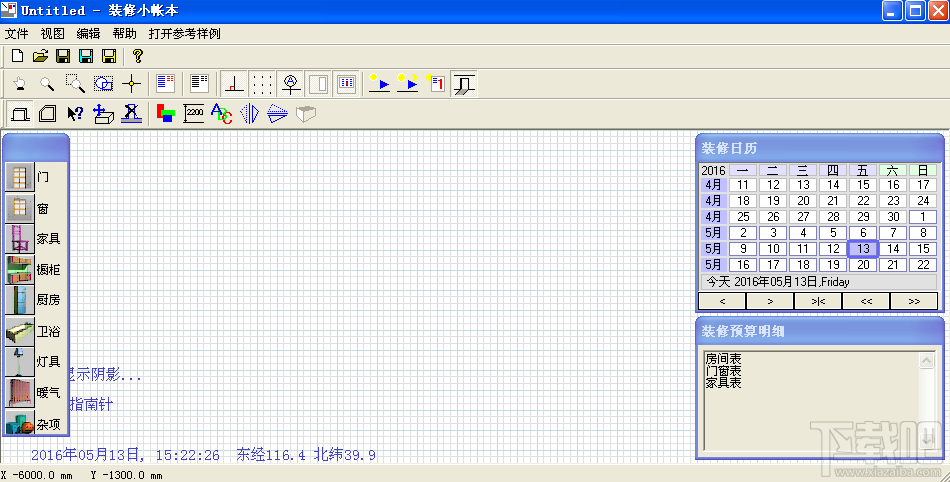Screen dimensions: 950x482
Task: Open the door (门) furniture category
Action: tap(19, 177)
